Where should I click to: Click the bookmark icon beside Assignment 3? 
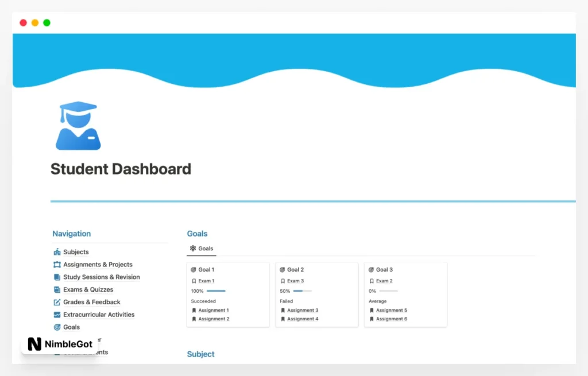click(x=283, y=311)
